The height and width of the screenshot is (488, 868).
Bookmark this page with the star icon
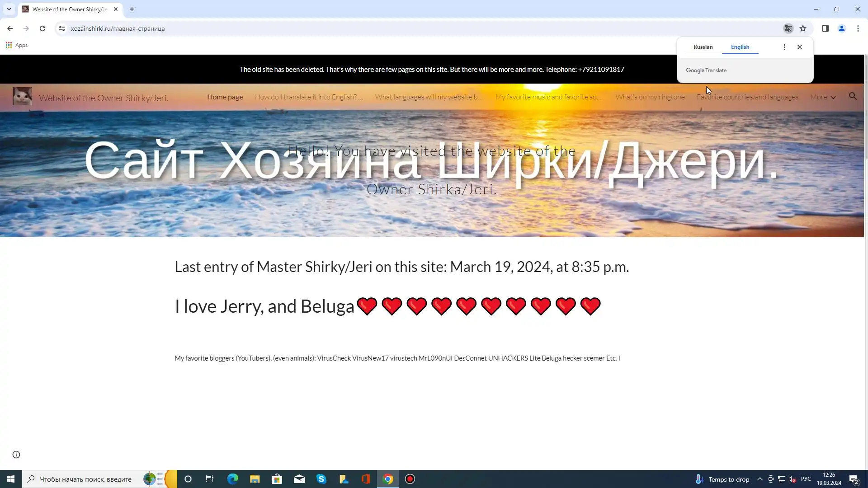(803, 28)
